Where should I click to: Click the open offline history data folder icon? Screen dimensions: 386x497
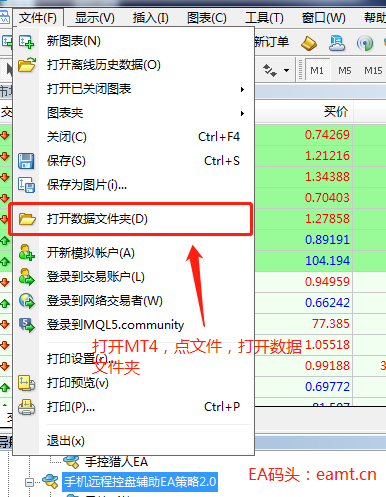pyautogui.click(x=27, y=65)
